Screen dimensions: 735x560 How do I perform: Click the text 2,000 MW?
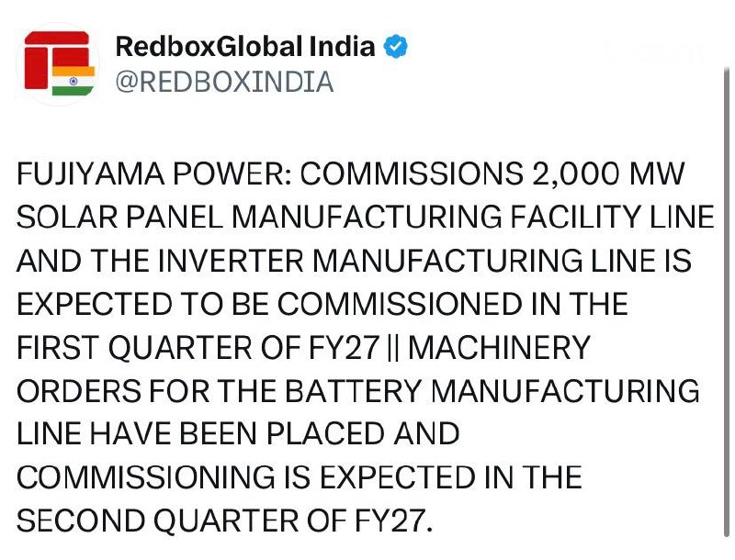tap(608, 174)
